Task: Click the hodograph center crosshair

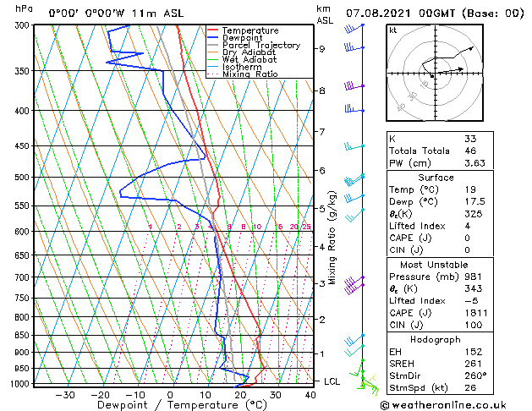Action: click(436, 73)
